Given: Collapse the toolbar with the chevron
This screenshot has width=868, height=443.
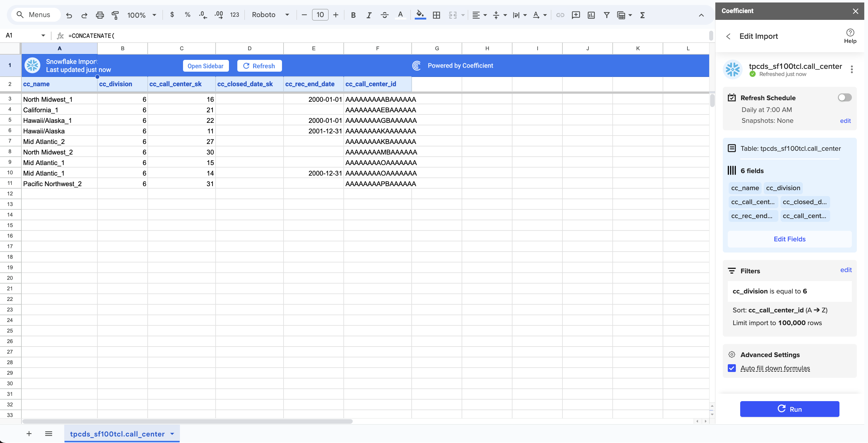Looking at the screenshot, I should click(x=701, y=15).
